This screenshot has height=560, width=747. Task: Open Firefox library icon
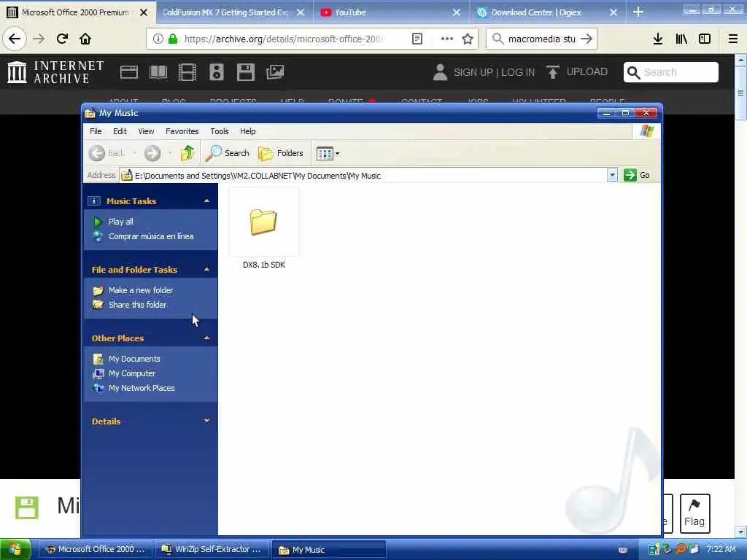pyautogui.click(x=681, y=39)
